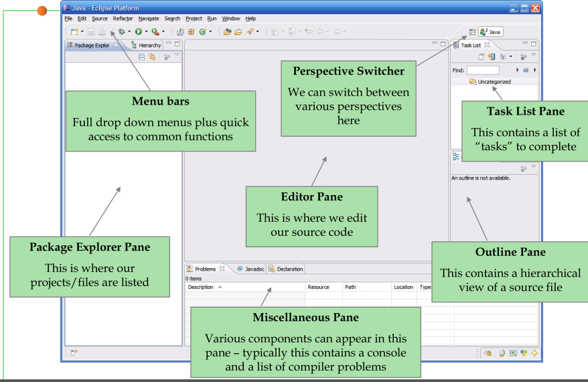The width and height of the screenshot is (588, 382).
Task: Open the New wizard dropdown arrow
Action: click(82, 31)
